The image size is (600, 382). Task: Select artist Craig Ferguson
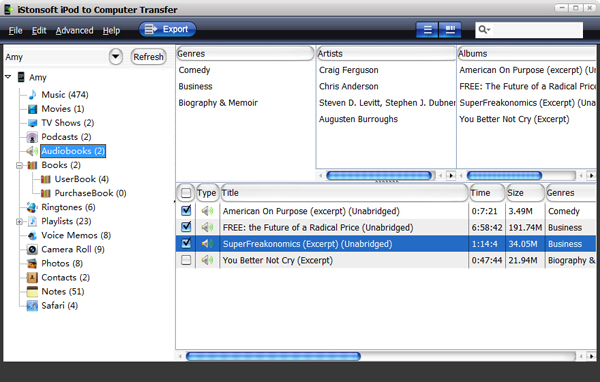[x=349, y=70]
